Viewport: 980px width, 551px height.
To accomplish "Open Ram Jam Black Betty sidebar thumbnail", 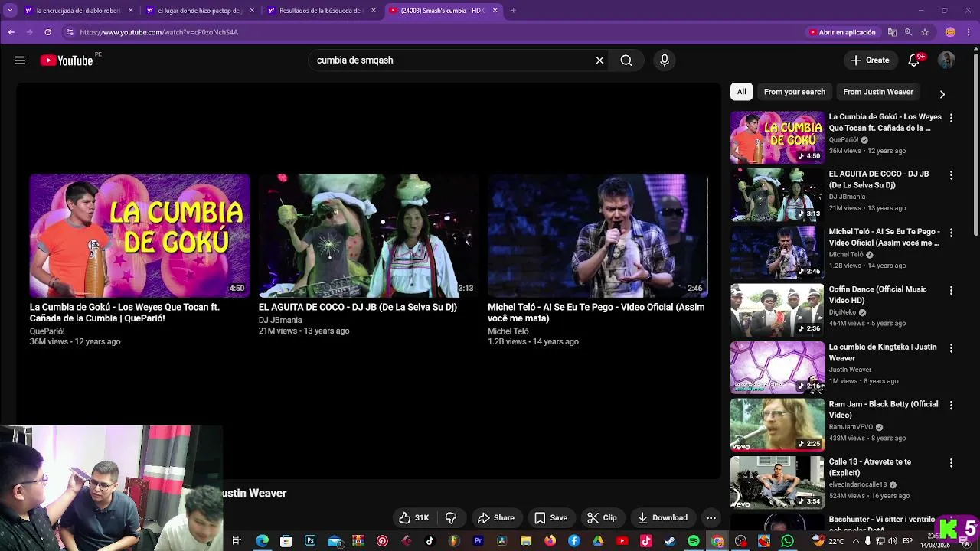I will [777, 425].
